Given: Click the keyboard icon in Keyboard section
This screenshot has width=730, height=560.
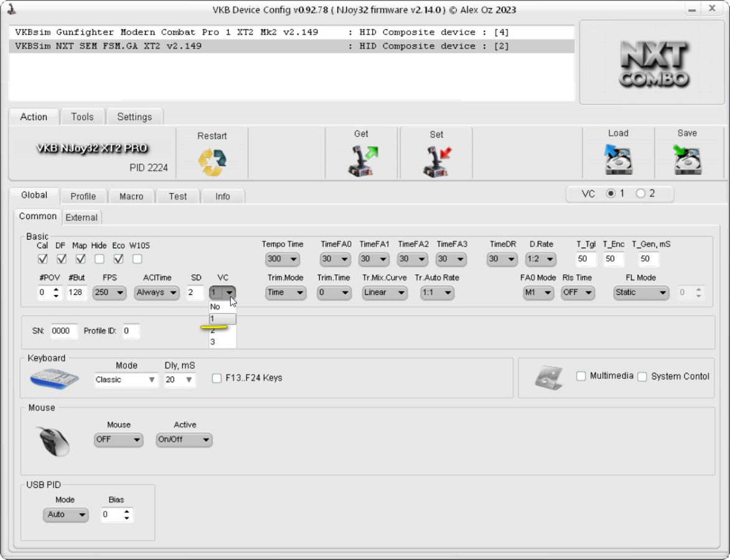Looking at the screenshot, I should point(54,378).
